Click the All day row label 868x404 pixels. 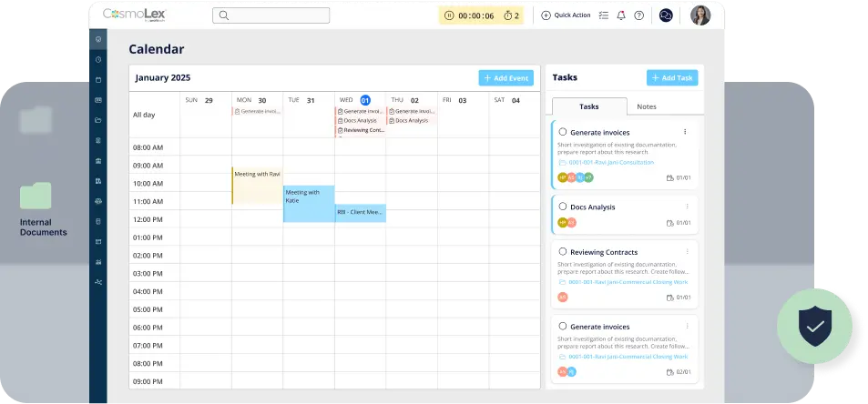[144, 115]
